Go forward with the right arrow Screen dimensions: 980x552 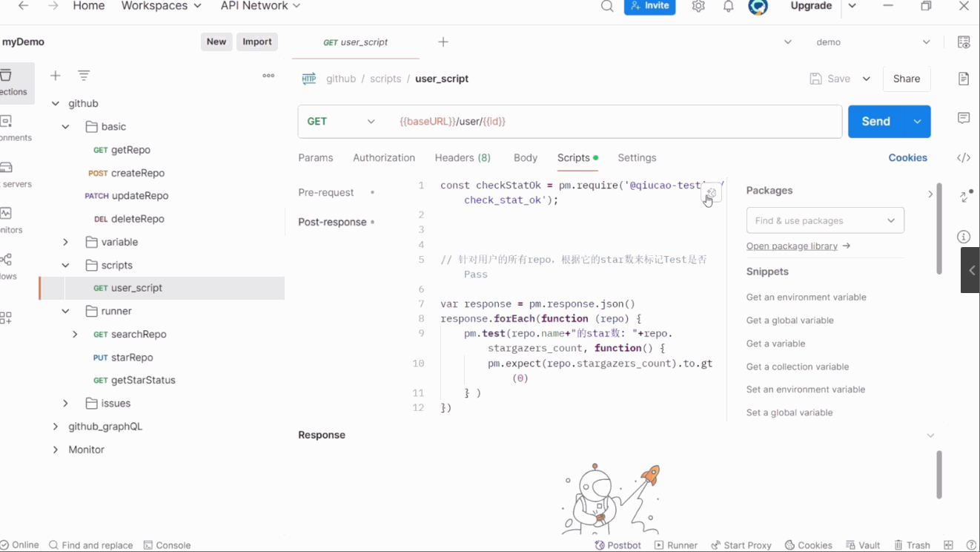53,6
